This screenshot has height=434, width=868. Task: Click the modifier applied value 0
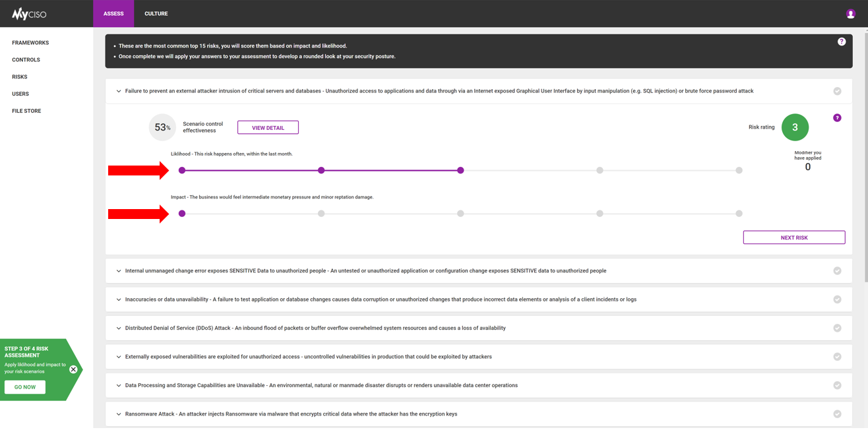pos(808,168)
